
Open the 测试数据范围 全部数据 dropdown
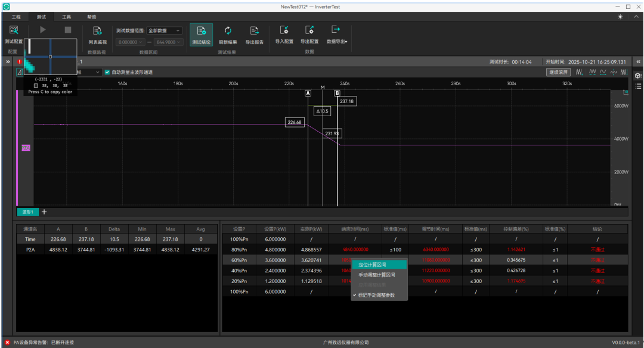pos(165,30)
